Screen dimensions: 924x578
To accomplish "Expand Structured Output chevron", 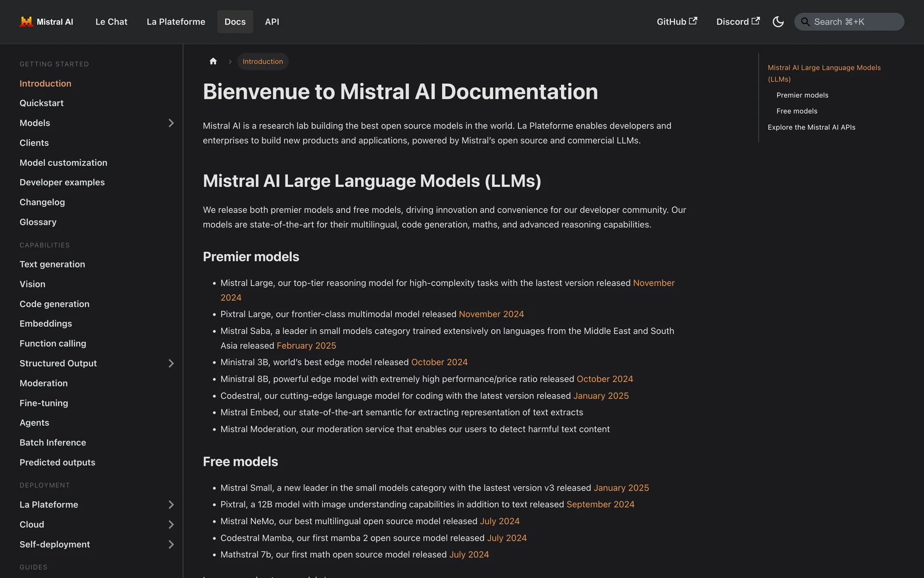I will point(171,363).
